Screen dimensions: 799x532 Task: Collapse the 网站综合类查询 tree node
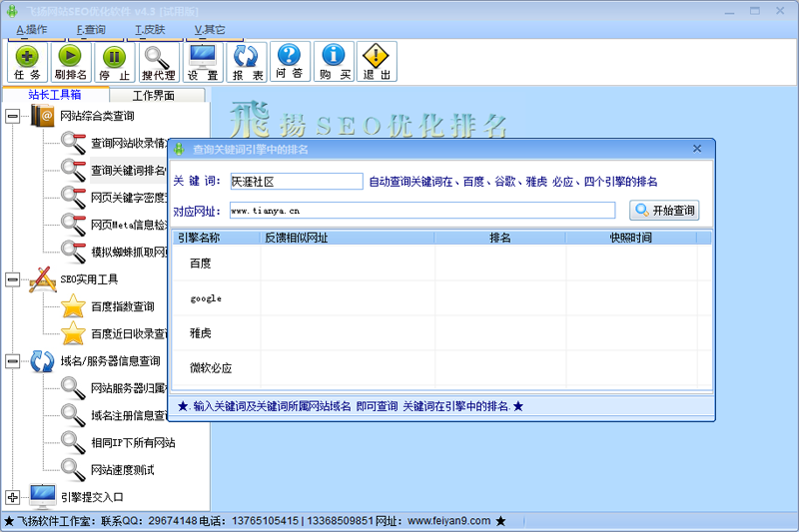(13, 116)
